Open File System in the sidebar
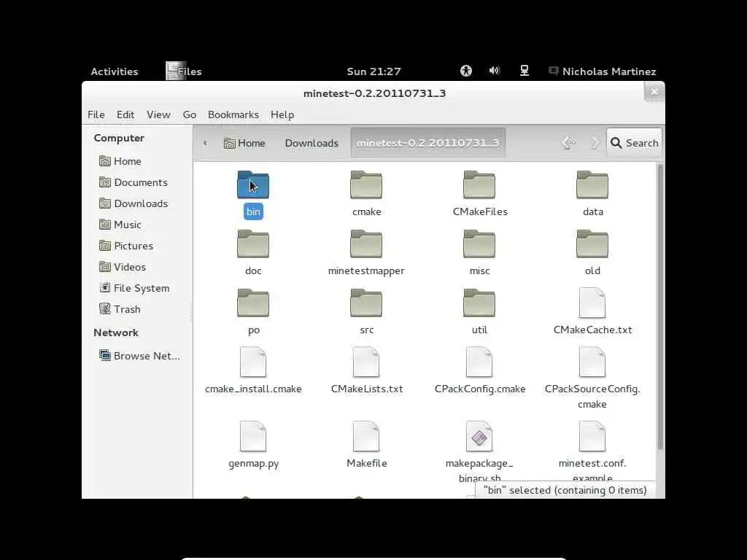 (134, 288)
